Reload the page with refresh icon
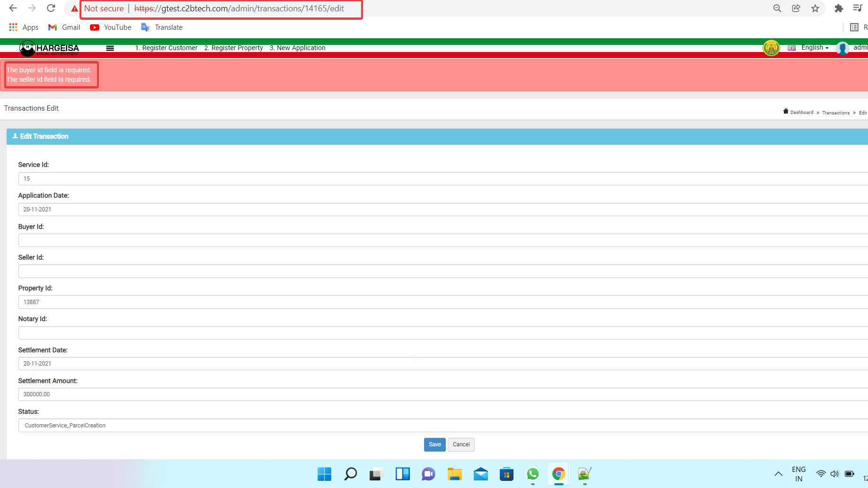The height and width of the screenshot is (488, 868). (x=51, y=8)
